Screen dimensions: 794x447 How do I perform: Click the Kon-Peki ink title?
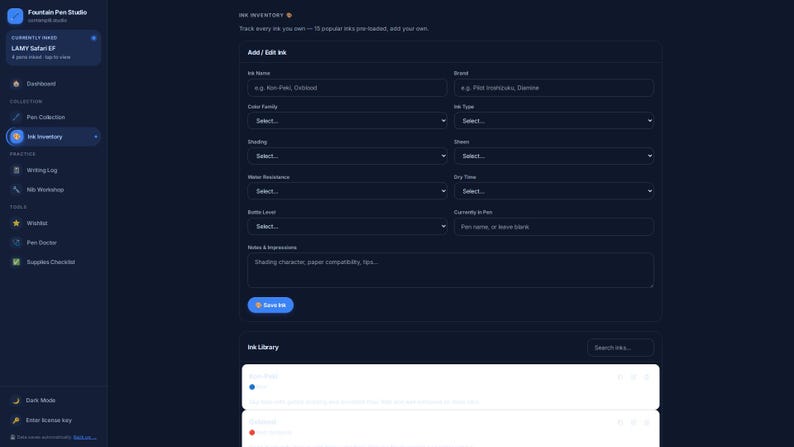pyautogui.click(x=263, y=377)
